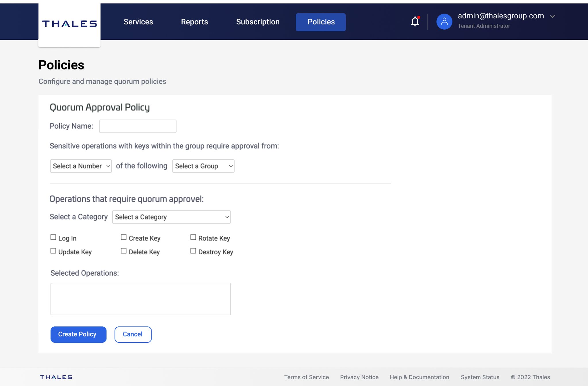Switch to the Subscription tab
The height and width of the screenshot is (391, 588).
(258, 22)
